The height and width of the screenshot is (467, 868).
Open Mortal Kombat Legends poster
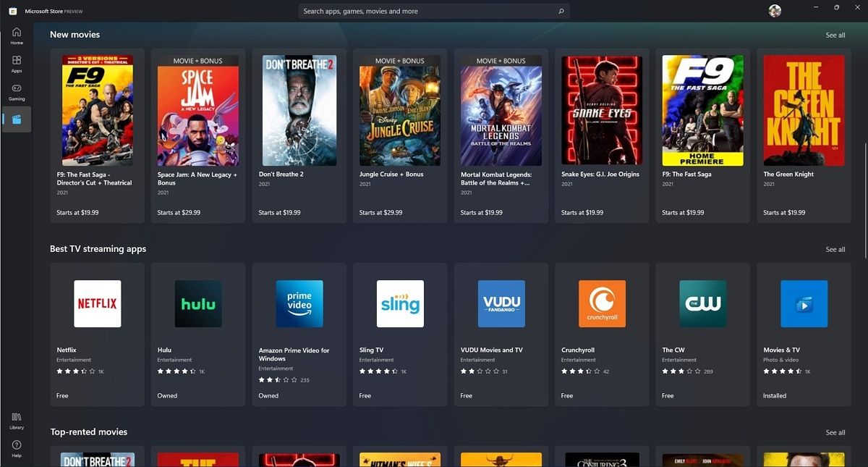click(x=501, y=111)
